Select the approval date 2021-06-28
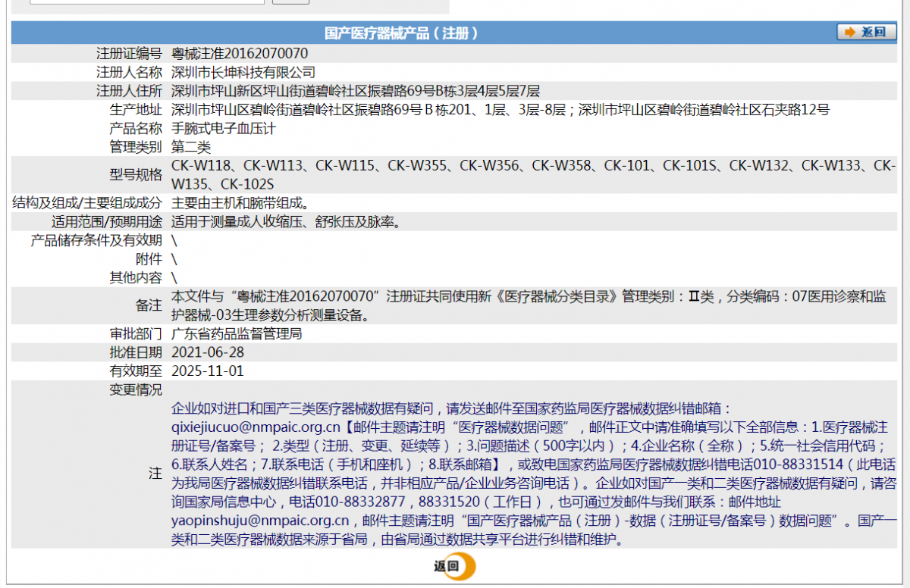910x588 pixels. pyautogui.click(x=209, y=352)
